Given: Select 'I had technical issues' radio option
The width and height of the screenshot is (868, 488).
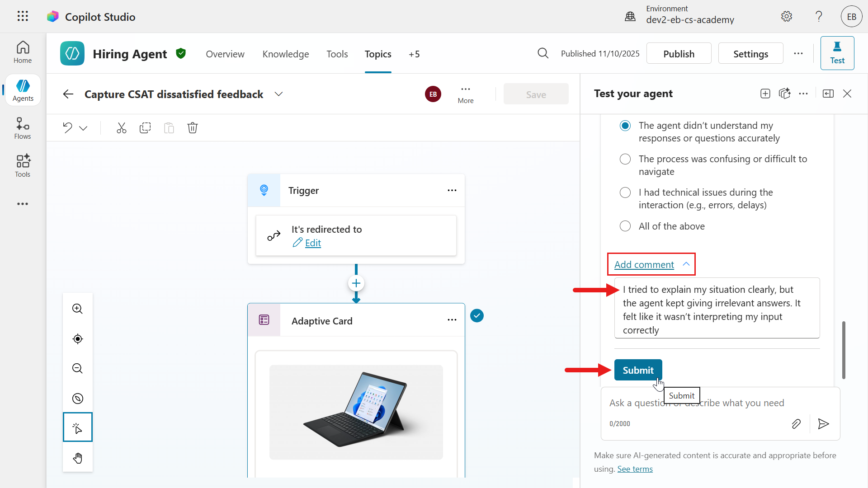Looking at the screenshot, I should pos(625,192).
